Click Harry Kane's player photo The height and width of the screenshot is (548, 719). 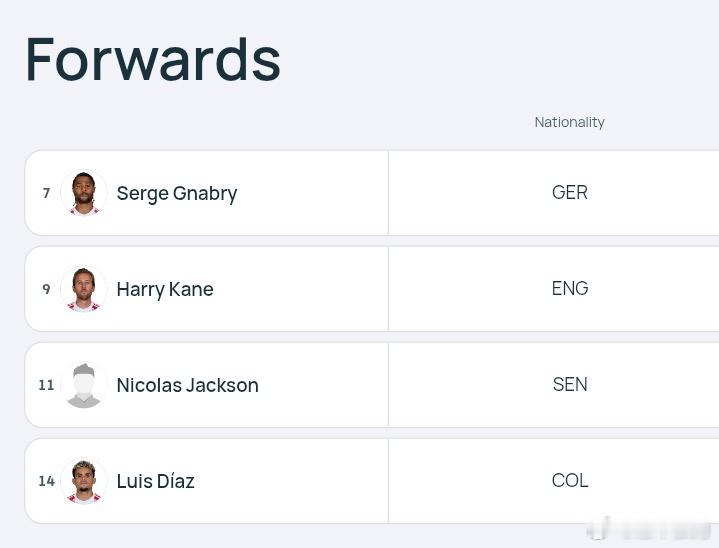(83, 289)
